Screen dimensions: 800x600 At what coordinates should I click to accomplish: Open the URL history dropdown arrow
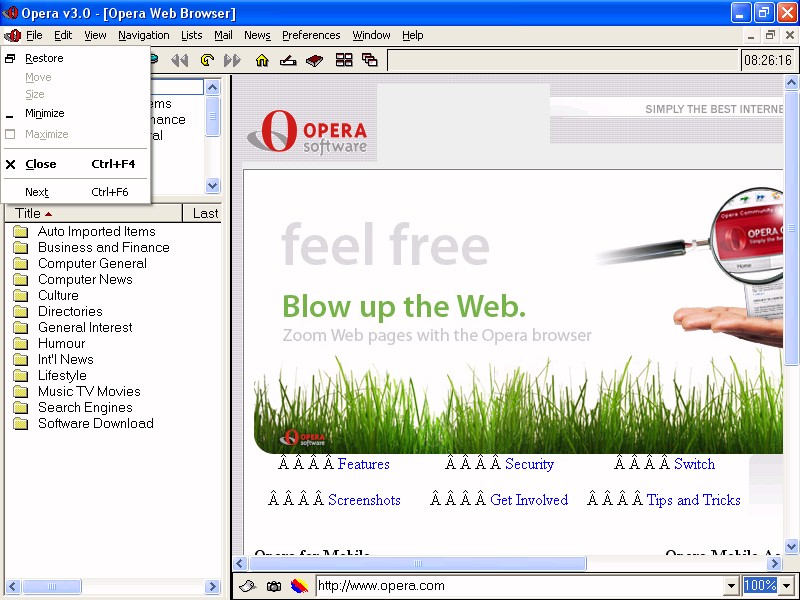[x=731, y=586]
